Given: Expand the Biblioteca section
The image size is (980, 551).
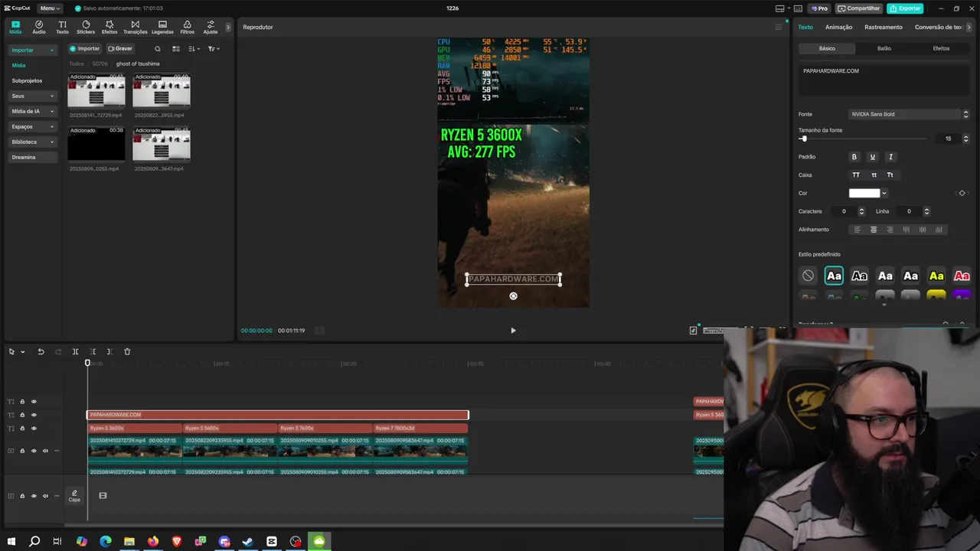Looking at the screenshot, I should tap(51, 142).
